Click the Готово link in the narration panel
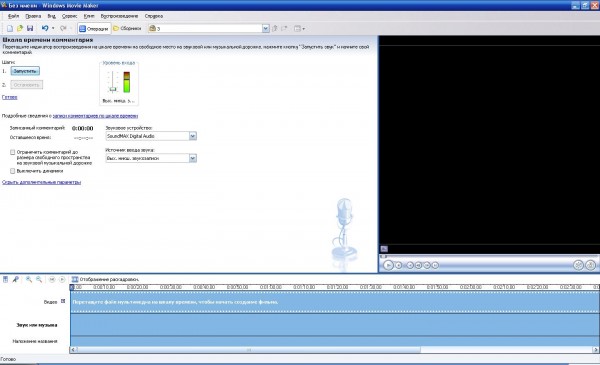Image resolution: width=600 pixels, height=365 pixels. pyautogui.click(x=10, y=97)
